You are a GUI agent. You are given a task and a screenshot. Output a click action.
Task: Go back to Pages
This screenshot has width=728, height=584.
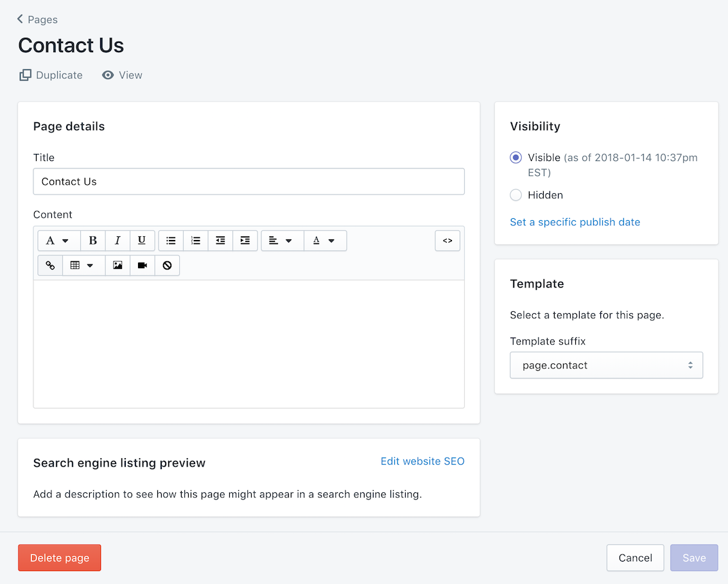tap(37, 19)
